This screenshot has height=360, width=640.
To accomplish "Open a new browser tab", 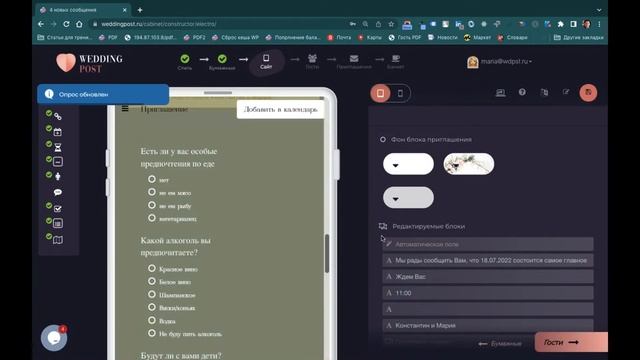I will [140, 10].
